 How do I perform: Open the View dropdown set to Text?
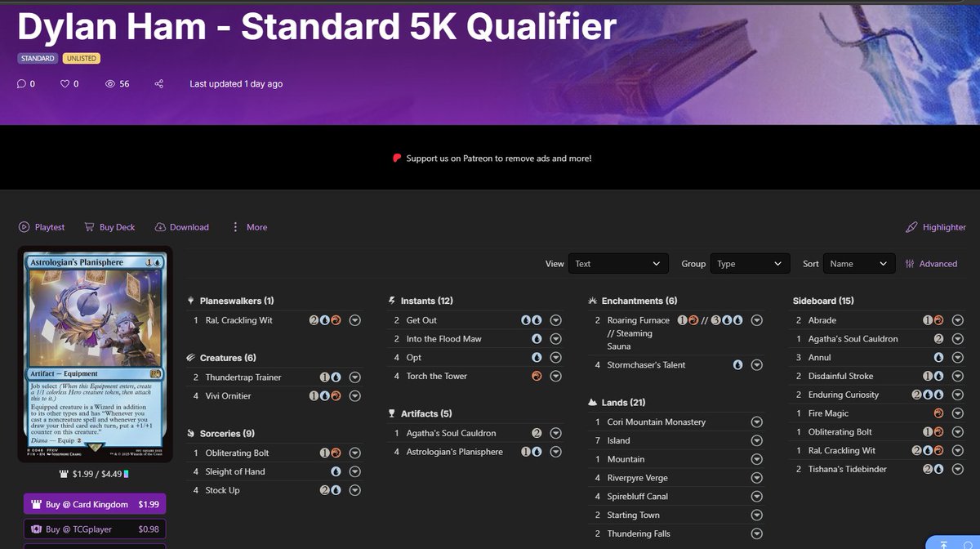[x=618, y=264]
